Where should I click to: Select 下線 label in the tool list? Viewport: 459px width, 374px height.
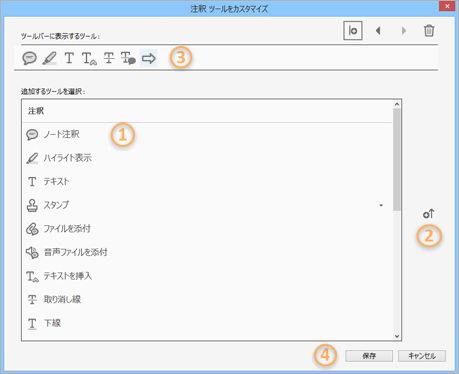tap(52, 323)
